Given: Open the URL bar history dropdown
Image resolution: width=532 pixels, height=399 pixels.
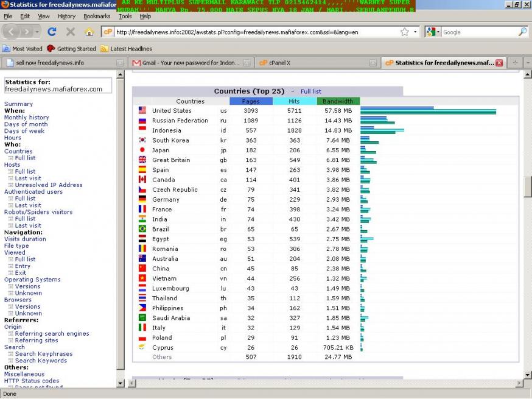Looking at the screenshot, I should coord(416,32).
